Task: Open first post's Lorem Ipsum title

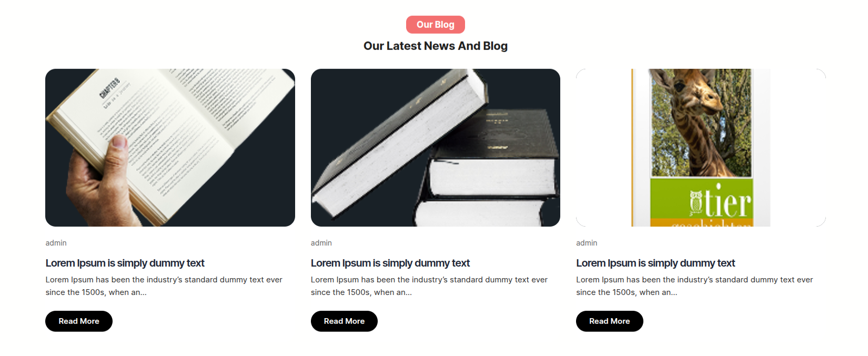Action: (125, 263)
